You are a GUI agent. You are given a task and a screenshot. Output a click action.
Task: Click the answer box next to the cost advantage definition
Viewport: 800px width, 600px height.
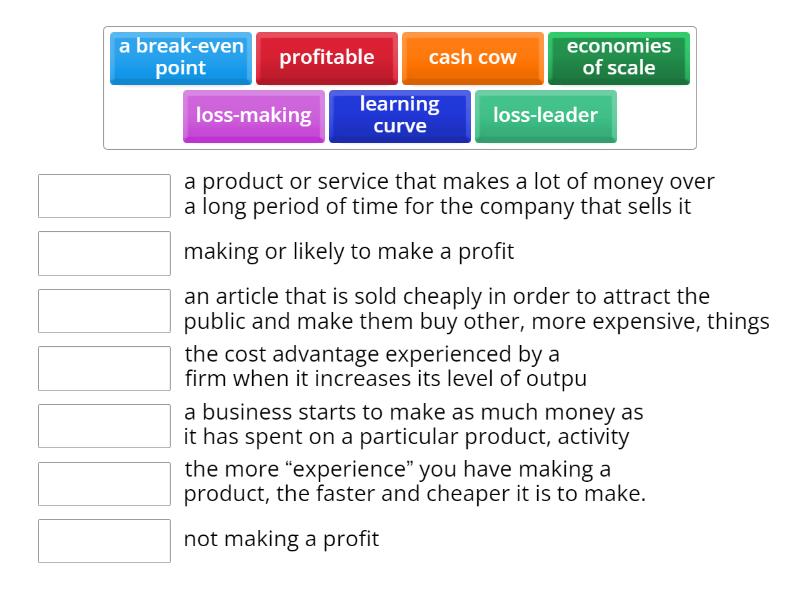point(104,368)
